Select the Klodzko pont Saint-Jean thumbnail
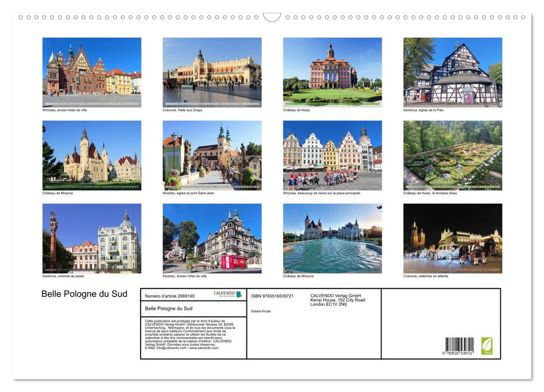544x392 pixels. click(212, 155)
